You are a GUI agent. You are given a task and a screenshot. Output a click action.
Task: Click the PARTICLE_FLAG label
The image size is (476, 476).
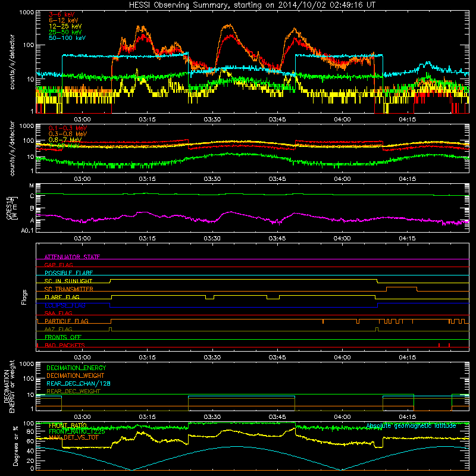click(67, 321)
